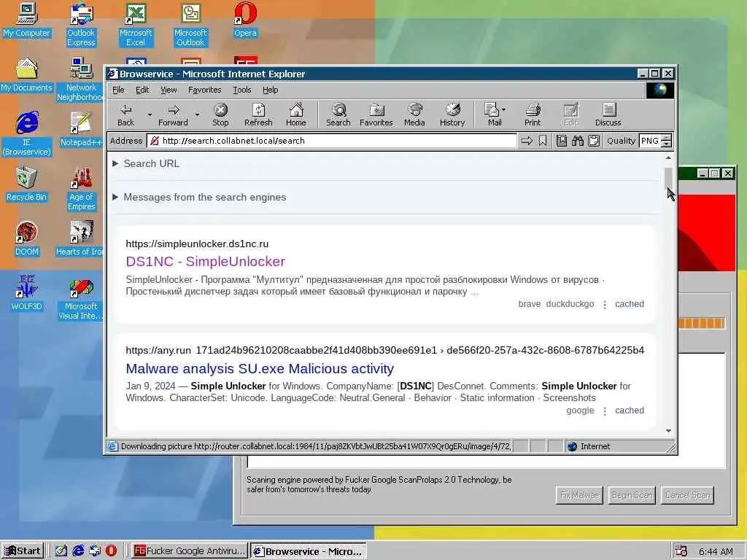Click cached link for SimpleUnlocker result
The height and width of the screenshot is (560, 747).
tap(630, 304)
